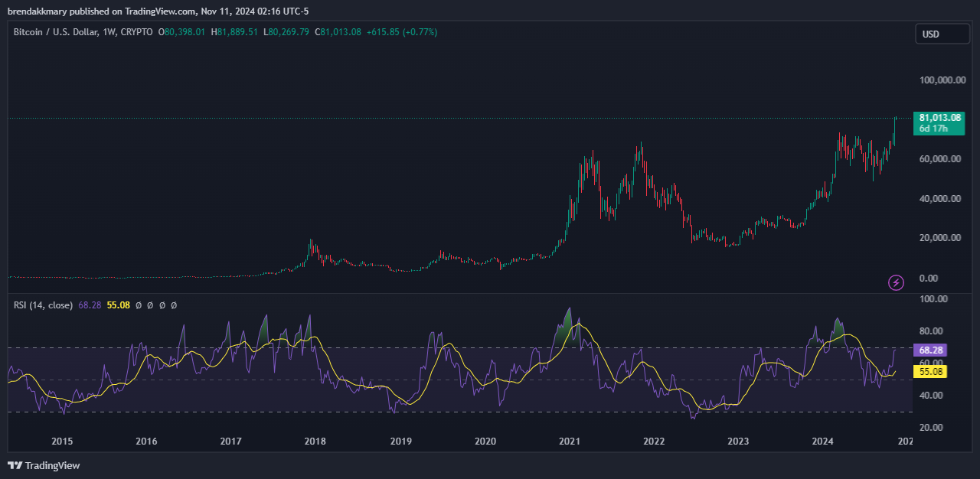Open the USD currency selector
The width and height of the screenshot is (980, 479).
(x=941, y=34)
